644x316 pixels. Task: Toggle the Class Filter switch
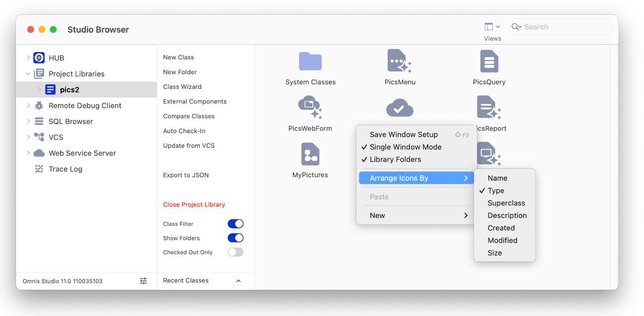coord(235,224)
